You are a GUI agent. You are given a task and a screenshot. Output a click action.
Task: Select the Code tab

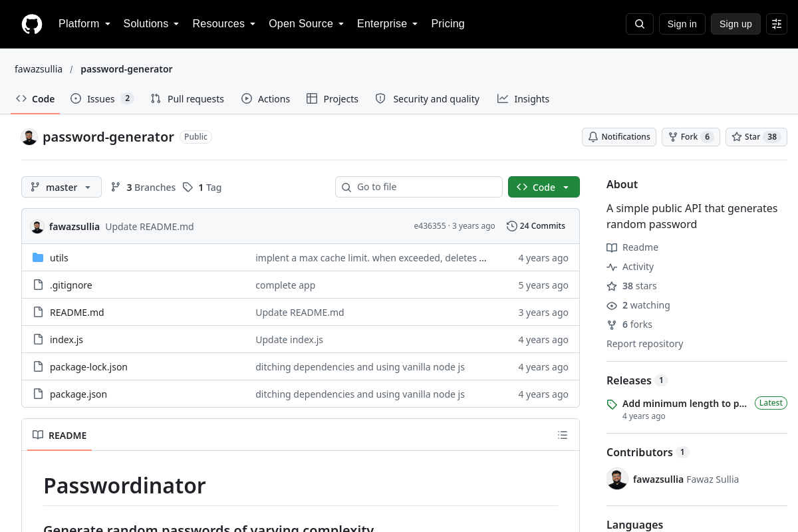click(35, 98)
